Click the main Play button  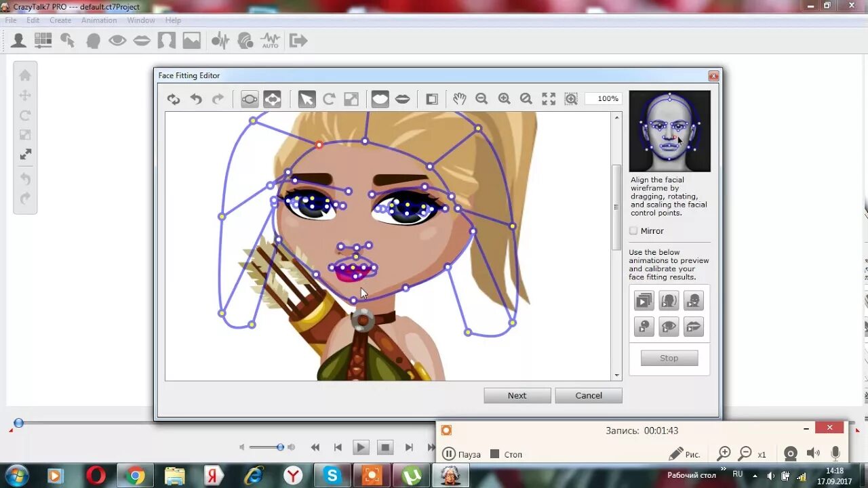click(361, 447)
